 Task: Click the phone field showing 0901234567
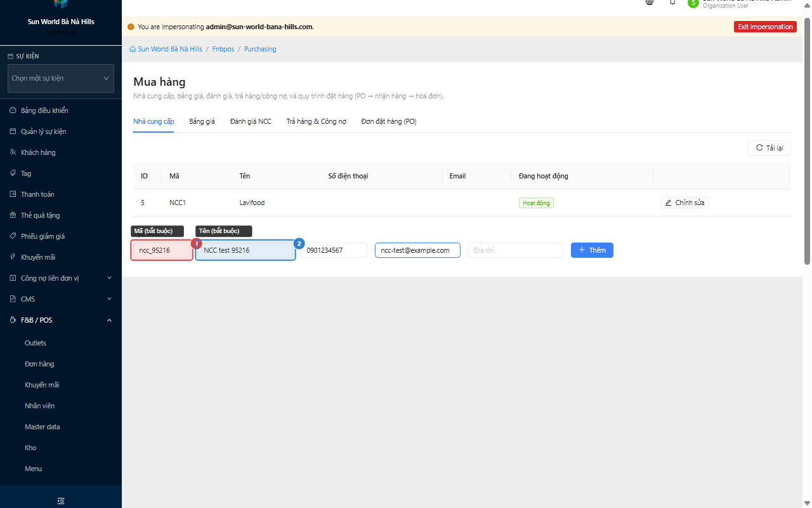(334, 250)
